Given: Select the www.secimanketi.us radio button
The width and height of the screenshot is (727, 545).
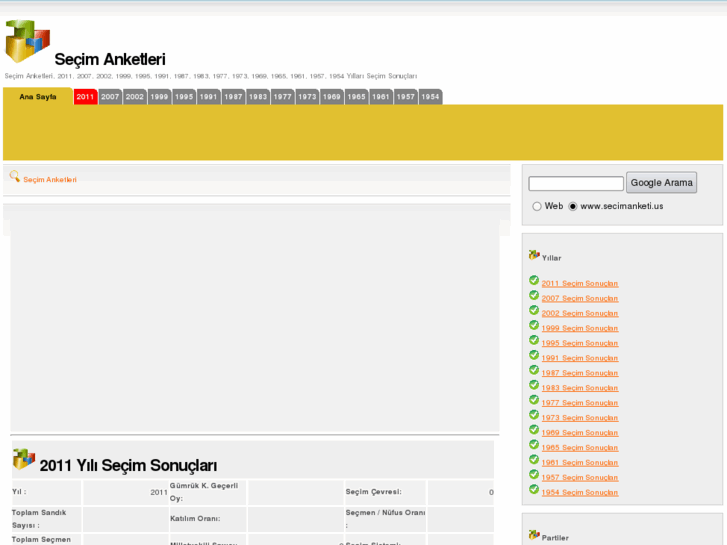Looking at the screenshot, I should point(573,206).
